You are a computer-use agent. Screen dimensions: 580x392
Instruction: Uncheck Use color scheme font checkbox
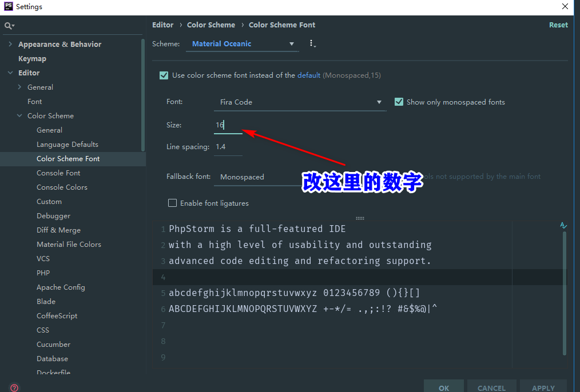164,75
